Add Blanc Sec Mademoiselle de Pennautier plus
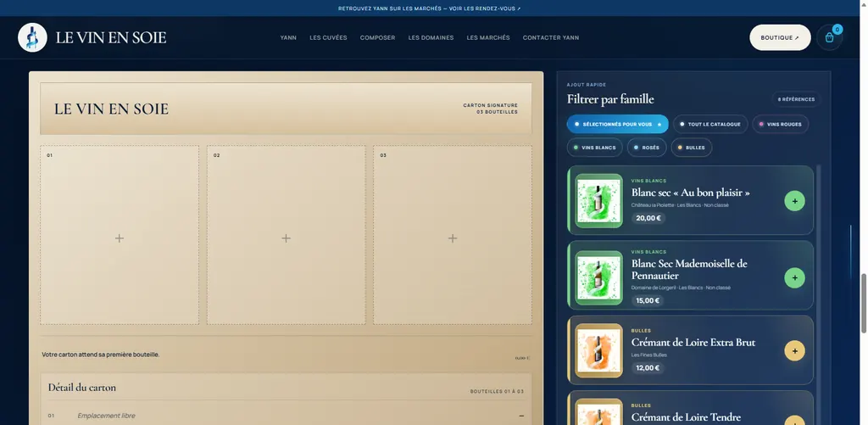 click(794, 277)
